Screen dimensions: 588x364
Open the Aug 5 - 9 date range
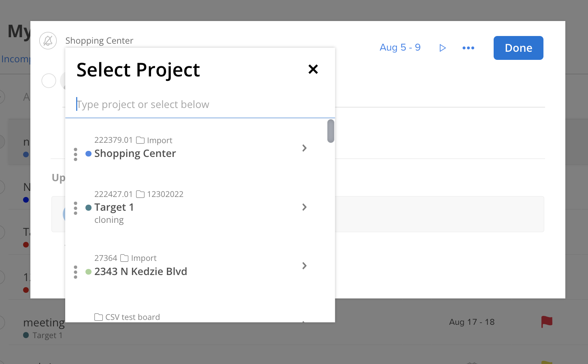(400, 47)
